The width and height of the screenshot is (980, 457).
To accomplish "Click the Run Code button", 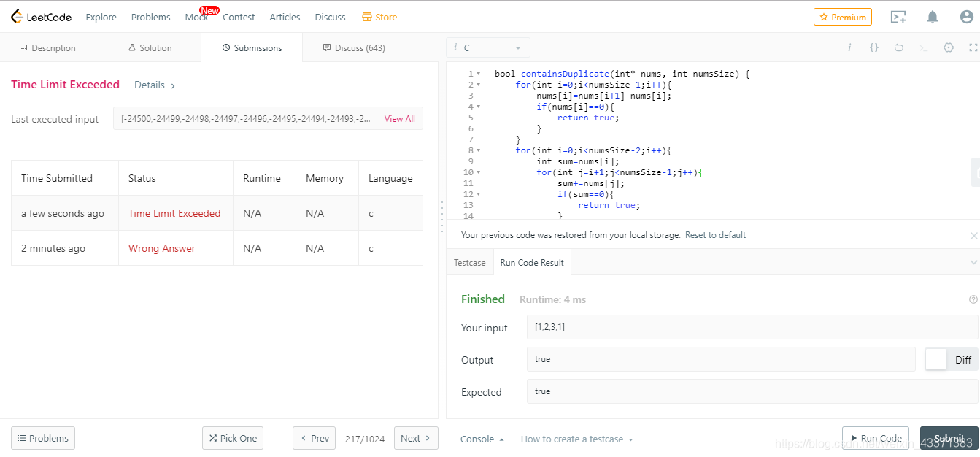I will coord(876,438).
